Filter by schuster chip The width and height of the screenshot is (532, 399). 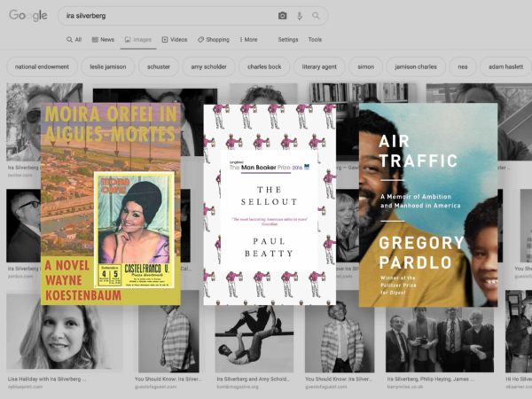coord(159,66)
